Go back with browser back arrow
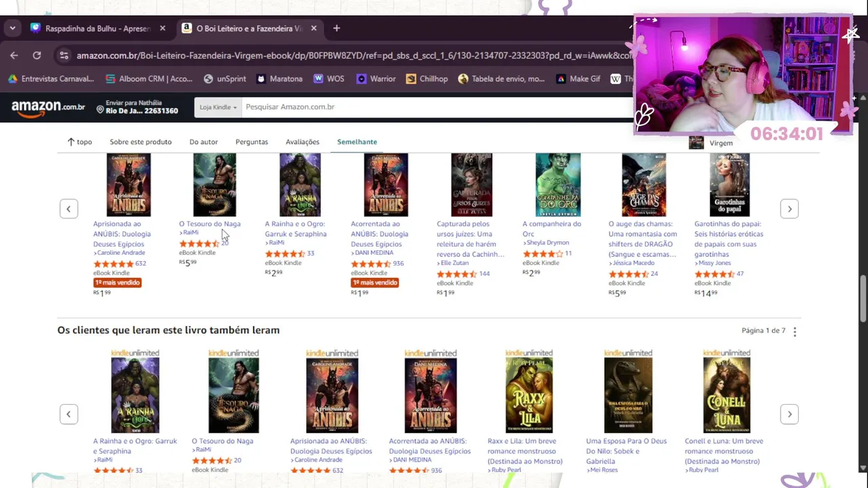Screen dimensions: 868x488 (14, 56)
